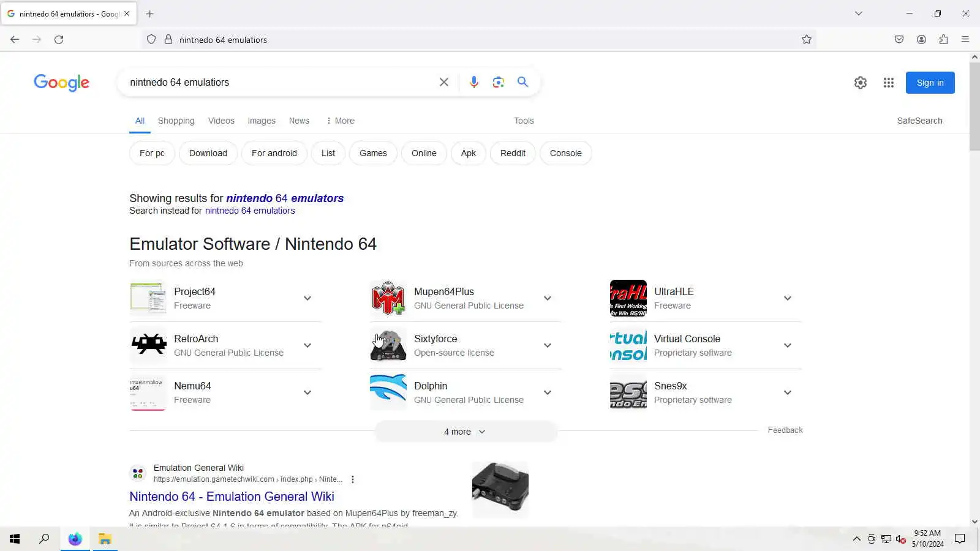
Task: Close the nintnedo 64 emulatiors tab
Action: click(x=127, y=13)
